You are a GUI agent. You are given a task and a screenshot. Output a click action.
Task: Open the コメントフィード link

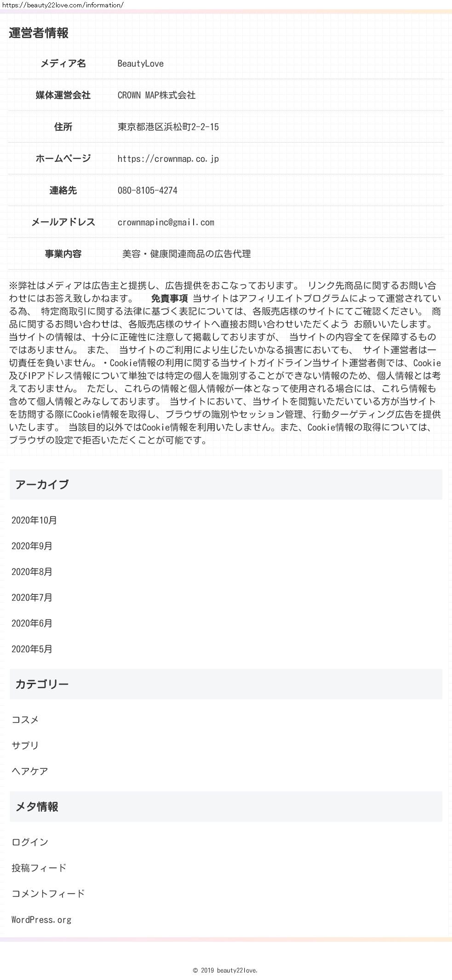(x=48, y=894)
